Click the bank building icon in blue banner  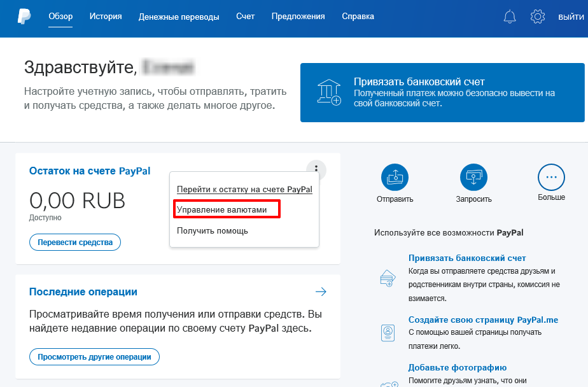pyautogui.click(x=329, y=92)
